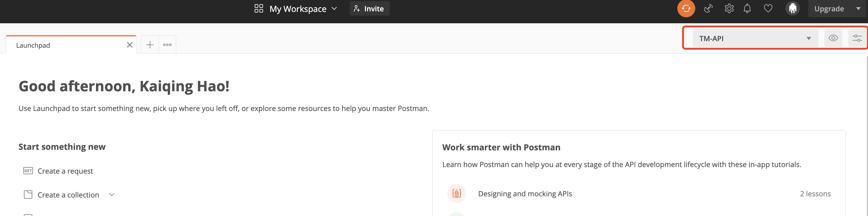Click the orange sync status icon
868x216 pixels.
pyautogui.click(x=686, y=8)
